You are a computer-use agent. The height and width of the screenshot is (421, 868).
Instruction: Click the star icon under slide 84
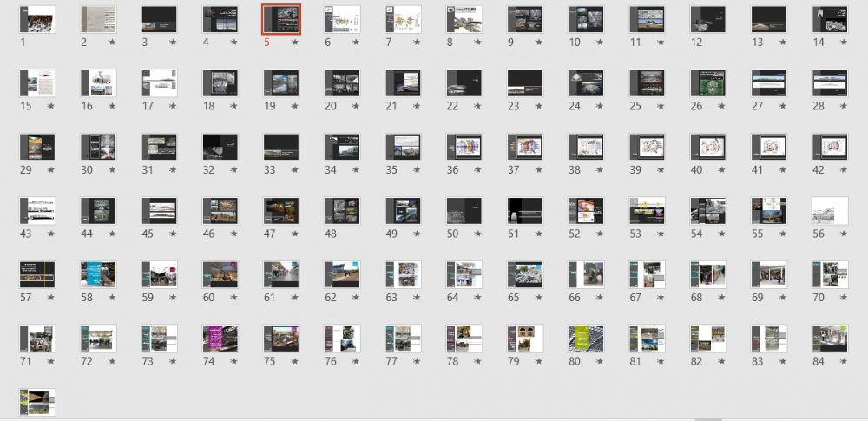(843, 361)
